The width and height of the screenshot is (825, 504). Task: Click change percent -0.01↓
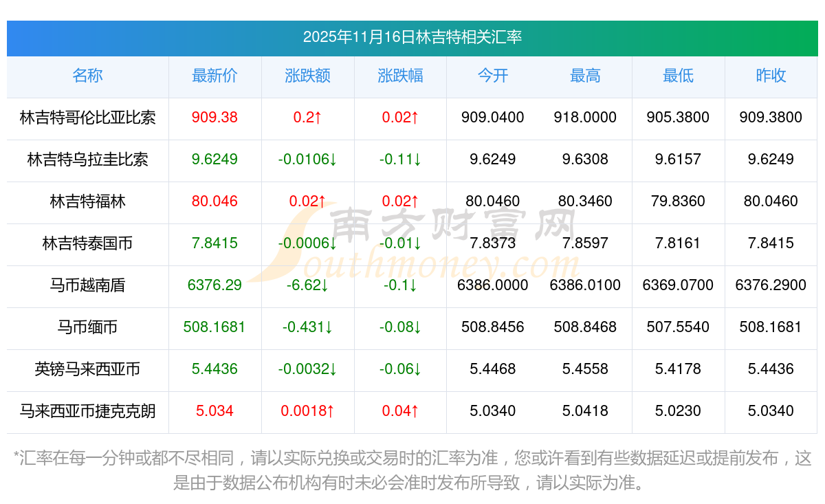(x=400, y=243)
